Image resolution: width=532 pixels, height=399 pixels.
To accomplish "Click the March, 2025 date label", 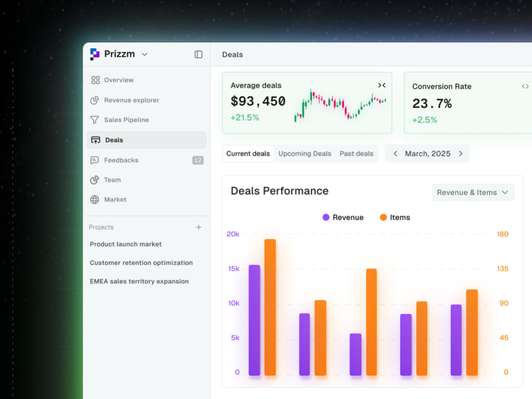I will click(428, 154).
